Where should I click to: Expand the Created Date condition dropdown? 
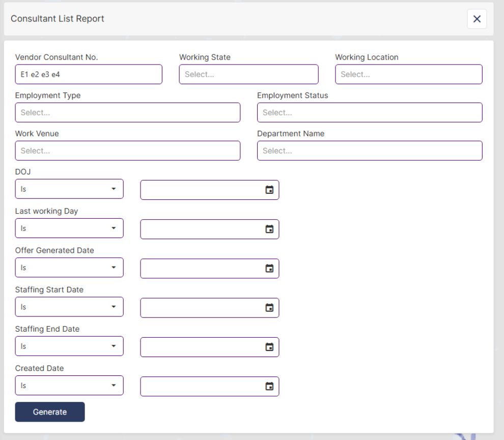(69, 385)
